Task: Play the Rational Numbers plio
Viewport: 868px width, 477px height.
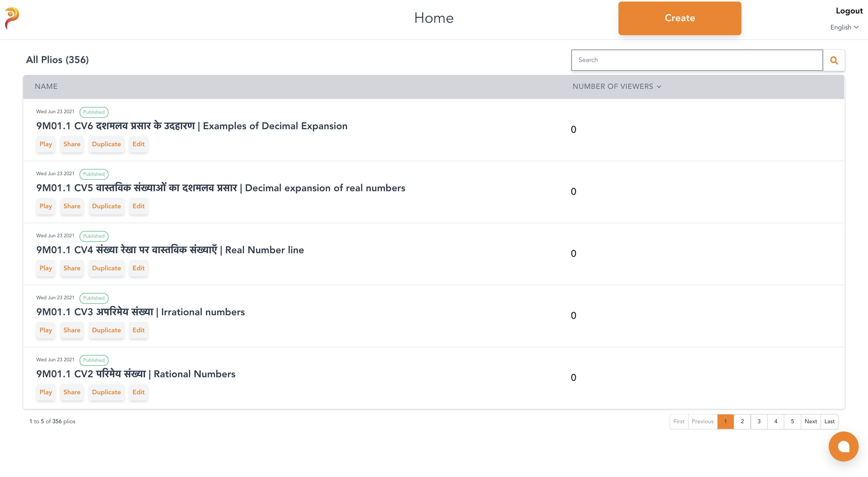Action: tap(45, 393)
